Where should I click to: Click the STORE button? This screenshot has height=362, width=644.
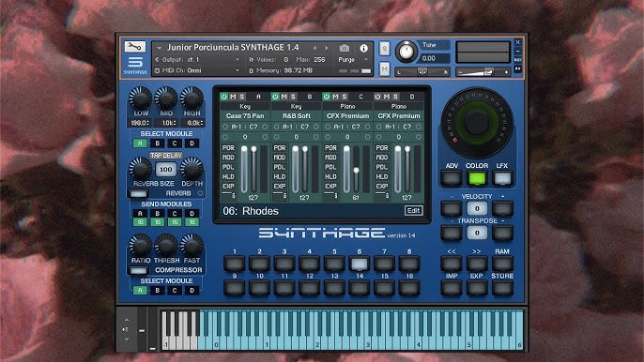pos(502,288)
